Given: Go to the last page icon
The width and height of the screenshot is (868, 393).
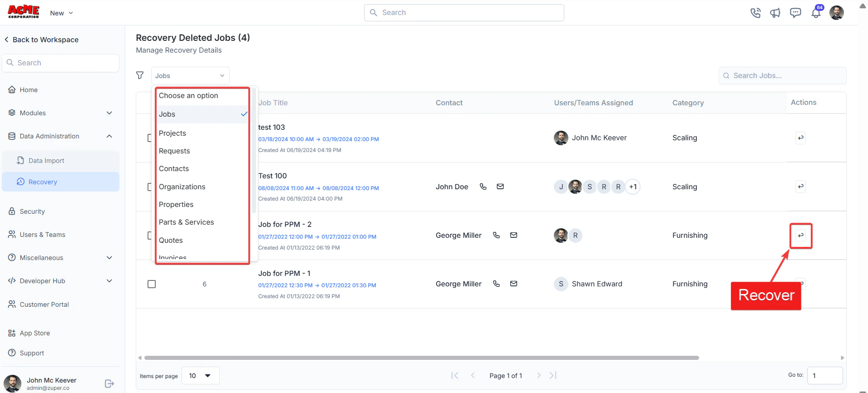Looking at the screenshot, I should pos(553,375).
